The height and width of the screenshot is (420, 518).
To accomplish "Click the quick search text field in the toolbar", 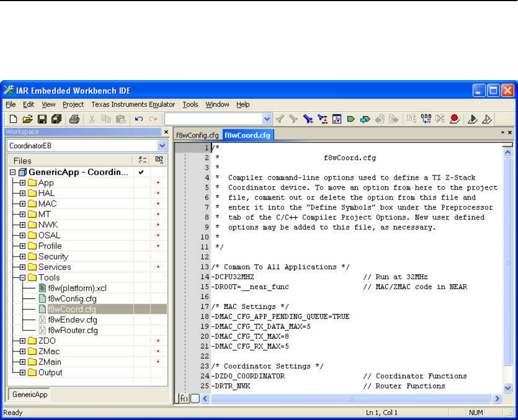I will [x=213, y=119].
